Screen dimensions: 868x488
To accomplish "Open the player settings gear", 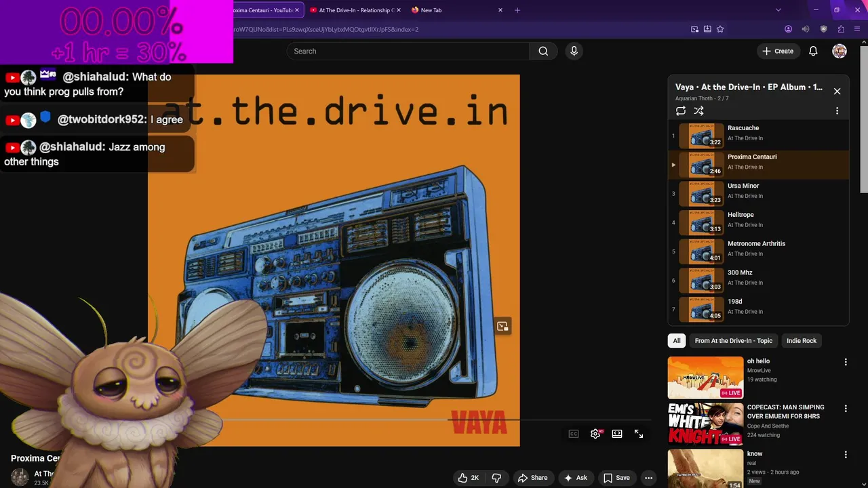I will (x=595, y=434).
